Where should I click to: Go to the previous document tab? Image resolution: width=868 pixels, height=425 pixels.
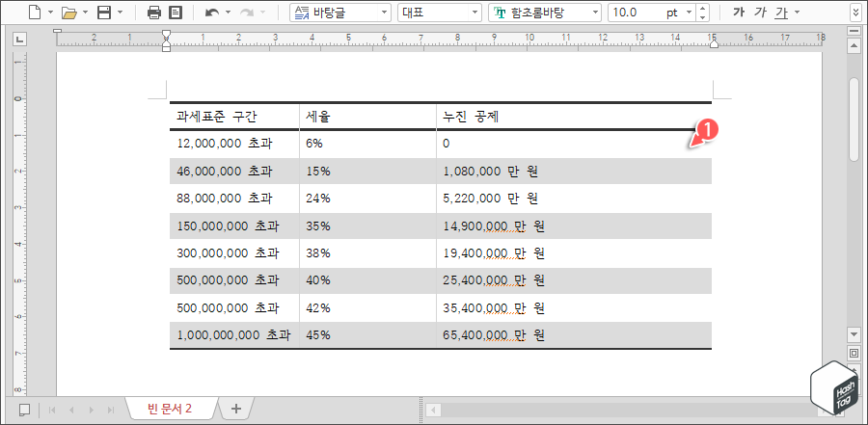[x=71, y=410]
